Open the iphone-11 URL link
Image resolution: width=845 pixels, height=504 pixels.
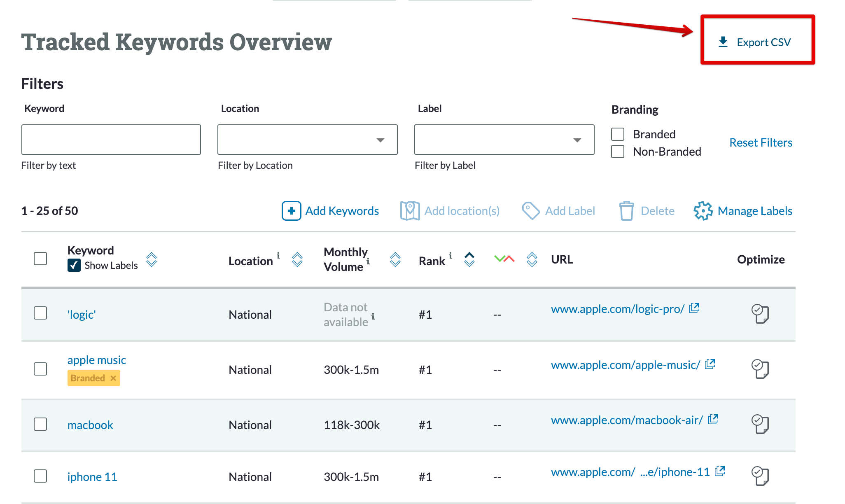(630, 472)
